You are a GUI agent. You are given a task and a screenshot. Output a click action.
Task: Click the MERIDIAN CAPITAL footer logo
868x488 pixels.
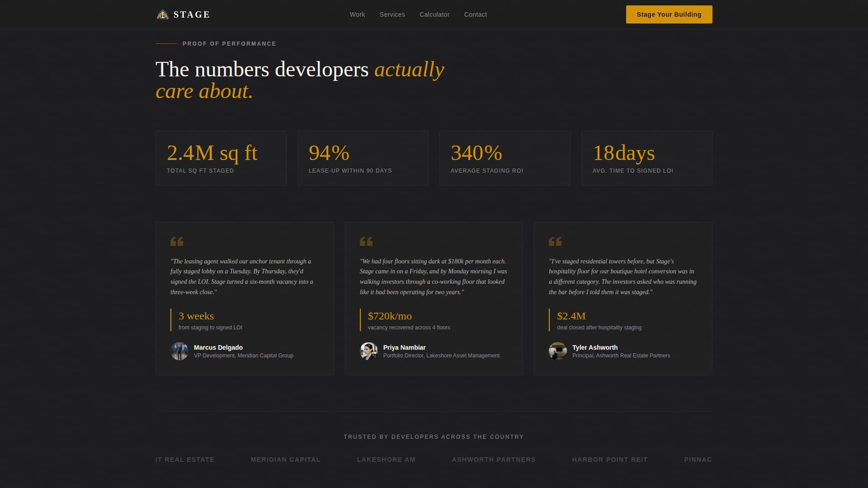[x=285, y=460]
